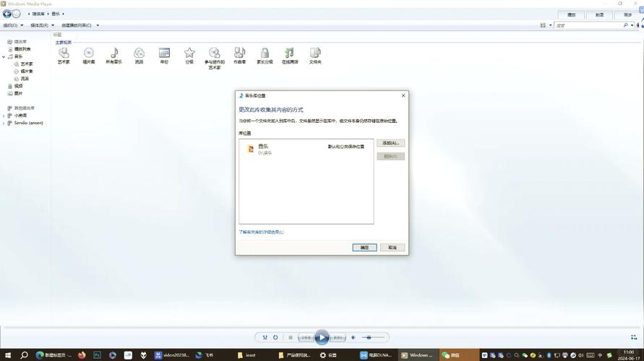Toggle repeat in the playback bar
The image size is (644, 361).
(275, 337)
